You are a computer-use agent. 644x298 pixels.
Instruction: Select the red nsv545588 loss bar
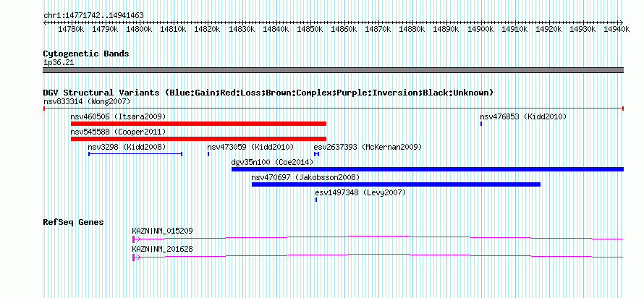tap(198, 139)
